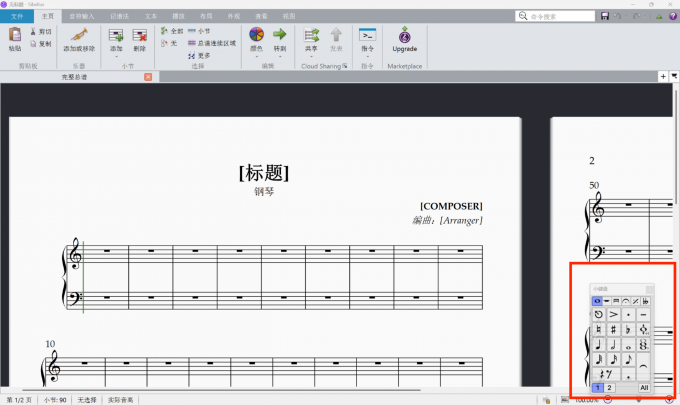Expand the Command dropdown arrow

click(367, 56)
